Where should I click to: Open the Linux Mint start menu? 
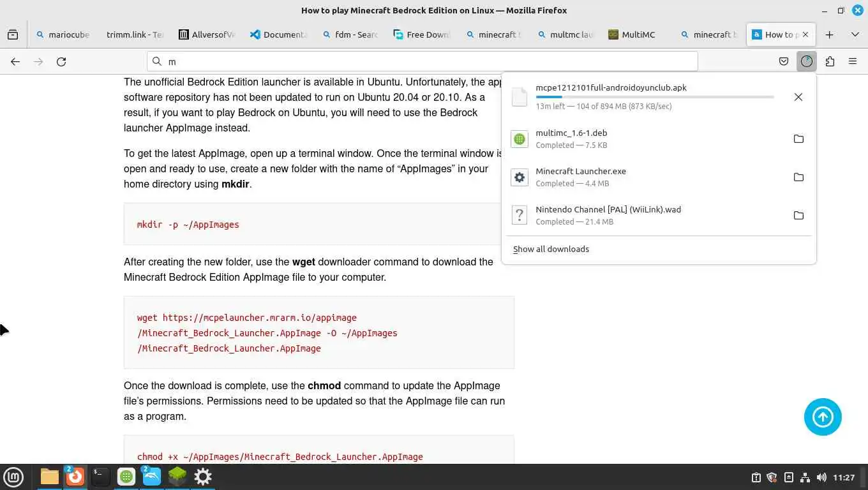tap(13, 477)
